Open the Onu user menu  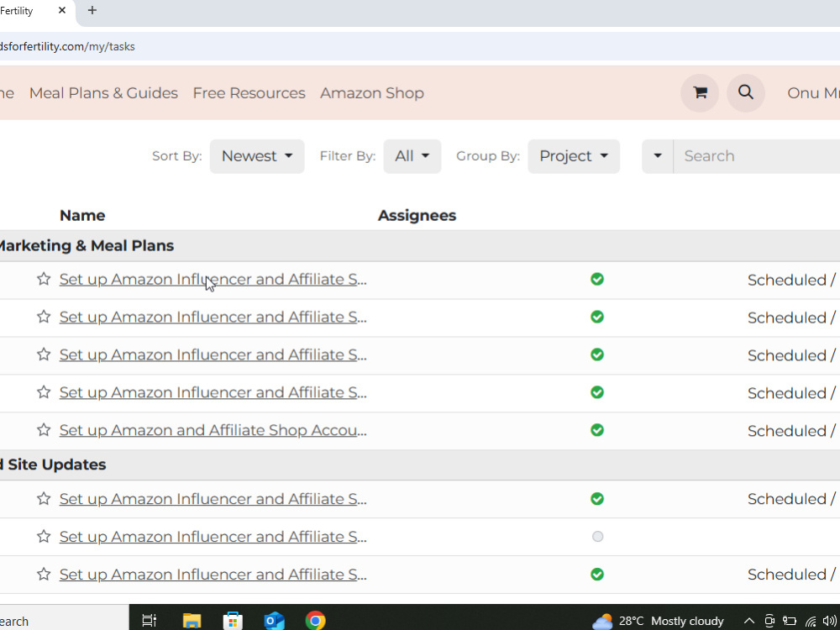[813, 92]
